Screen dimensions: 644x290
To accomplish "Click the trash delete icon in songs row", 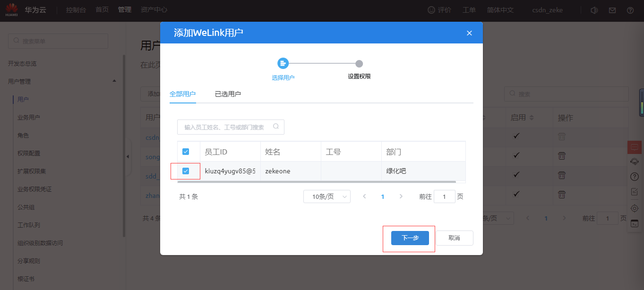I will click(561, 155).
